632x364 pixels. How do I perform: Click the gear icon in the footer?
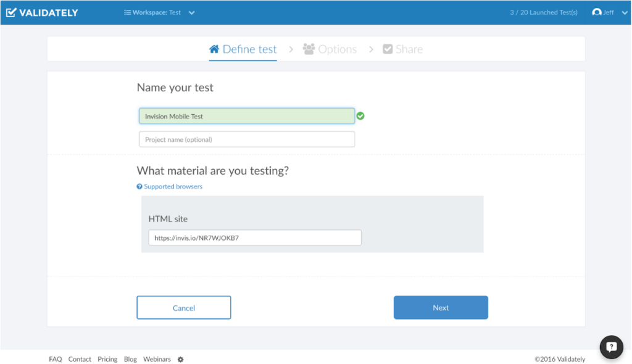pyautogui.click(x=181, y=360)
